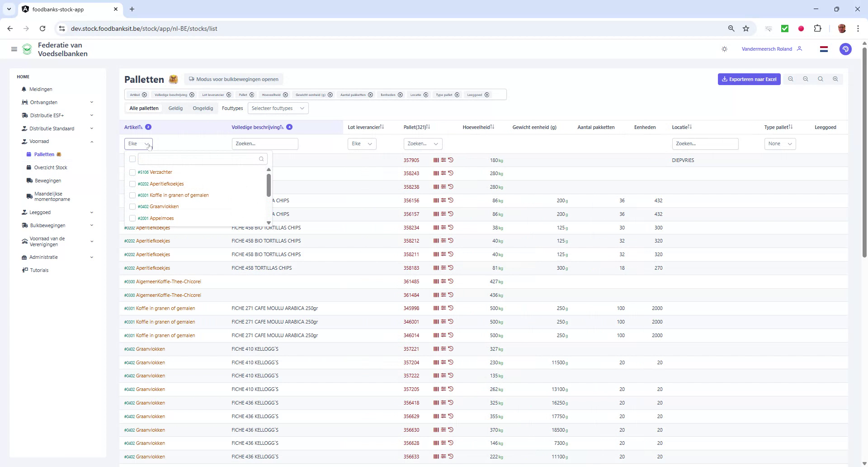Open the Selecteer fouttypes dropdown
Screen dimensions: 868x467
tap(278, 108)
